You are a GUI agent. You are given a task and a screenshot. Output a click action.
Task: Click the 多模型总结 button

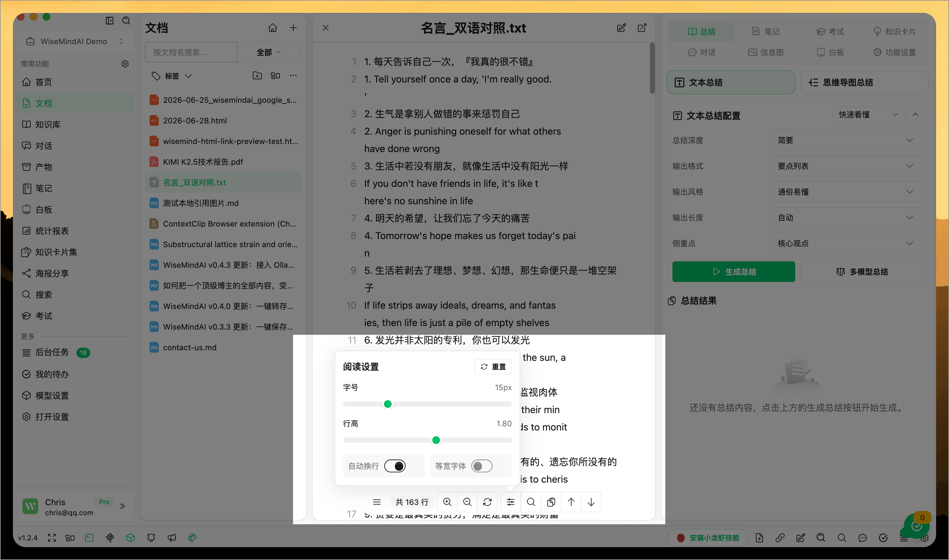pos(862,272)
